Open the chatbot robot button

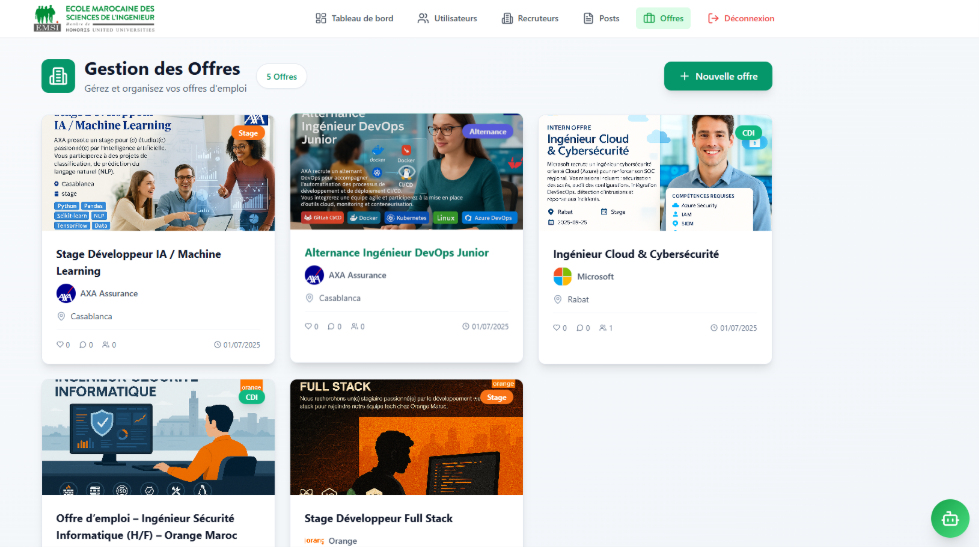(950, 518)
